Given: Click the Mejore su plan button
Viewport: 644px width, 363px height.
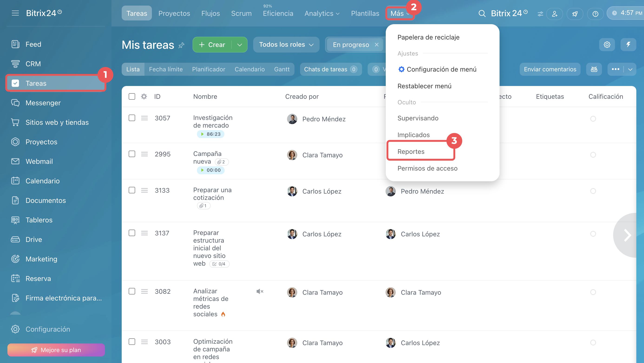Looking at the screenshot, I should coord(56,350).
